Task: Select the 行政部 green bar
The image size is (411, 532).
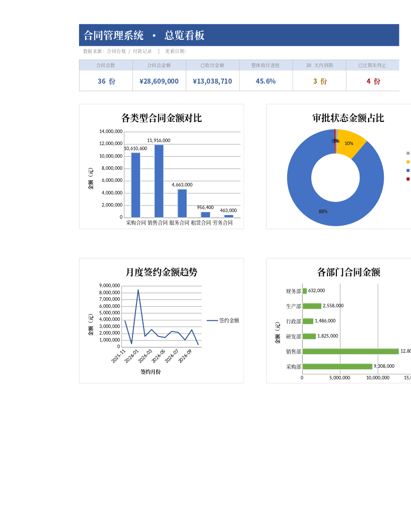Action: [x=308, y=321]
